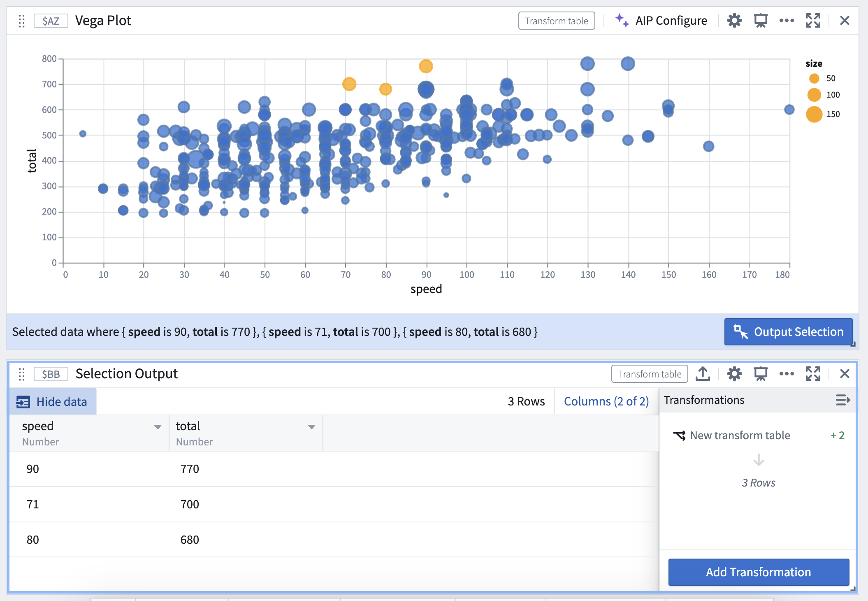
Task: Collapse the Transformations side panel
Action: click(842, 400)
